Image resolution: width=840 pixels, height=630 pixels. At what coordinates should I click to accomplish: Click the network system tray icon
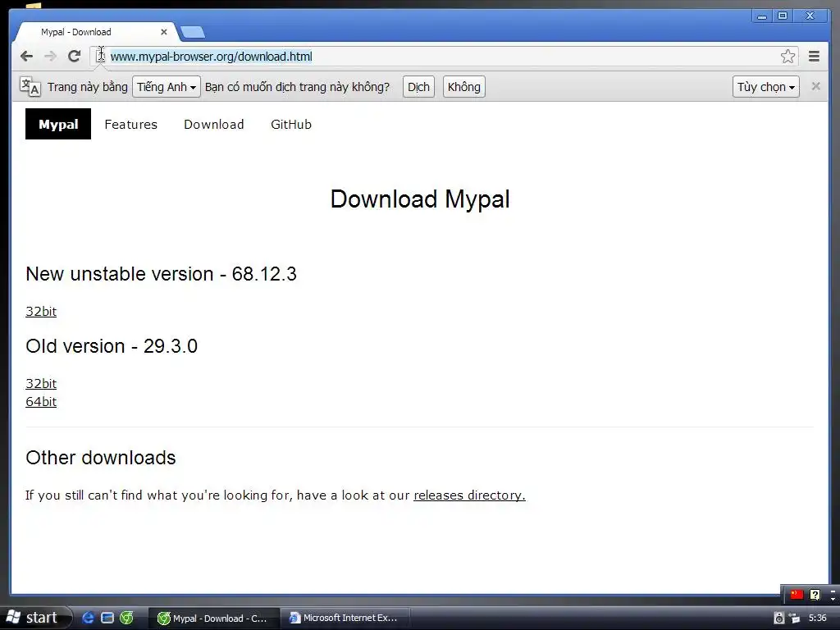[x=795, y=618]
